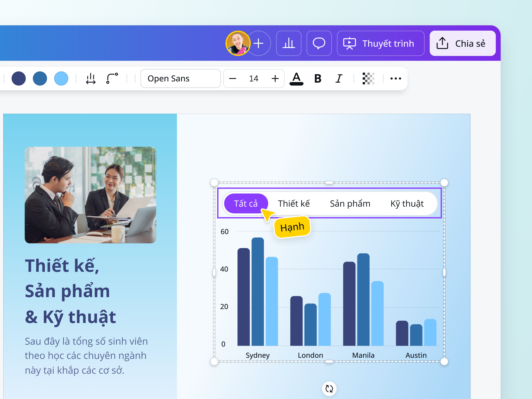Select the Sản phẩm filter tab
Viewport: 532px width, 399px height.
[350, 203]
